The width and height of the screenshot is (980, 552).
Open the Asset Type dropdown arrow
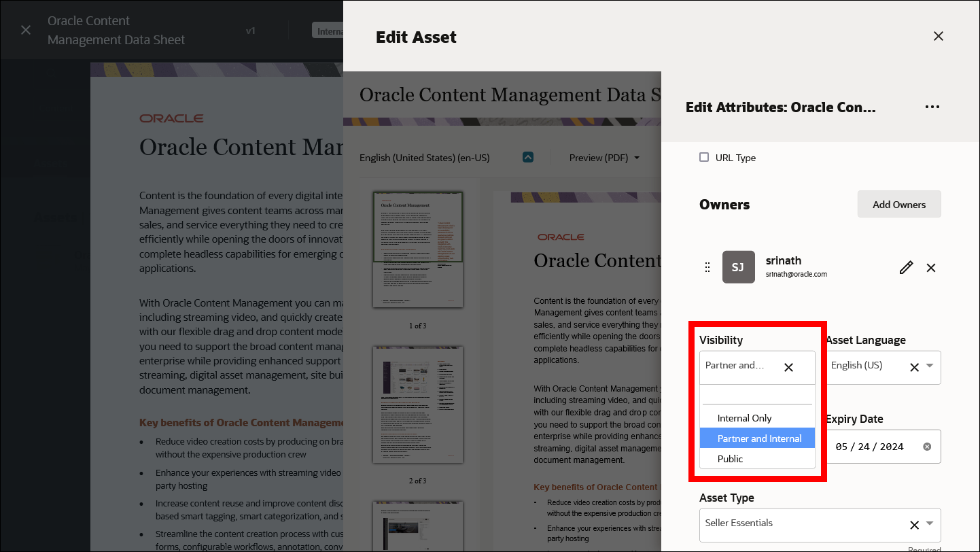pos(931,525)
